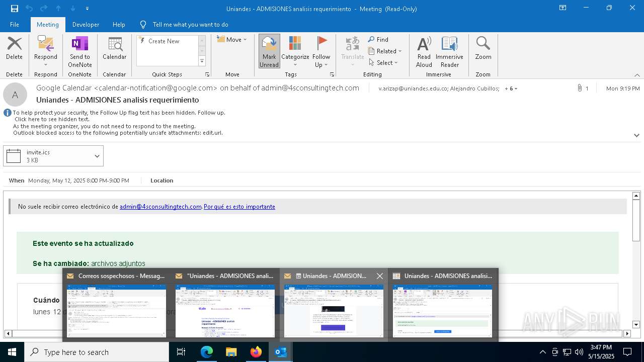Open the Help tab
644x362 pixels.
(119, 25)
